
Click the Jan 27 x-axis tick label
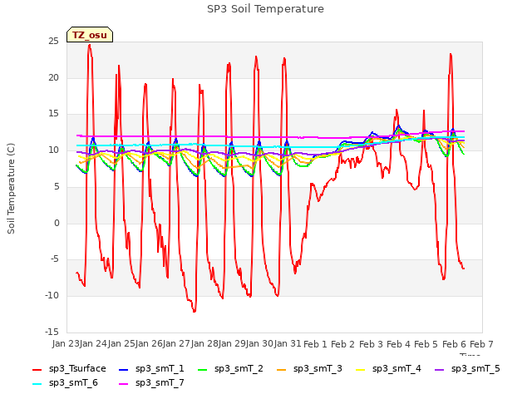[x=176, y=344]
